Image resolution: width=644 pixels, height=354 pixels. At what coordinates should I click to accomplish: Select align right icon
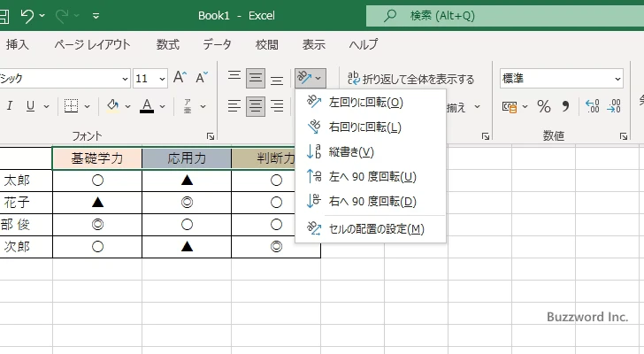[277, 106]
